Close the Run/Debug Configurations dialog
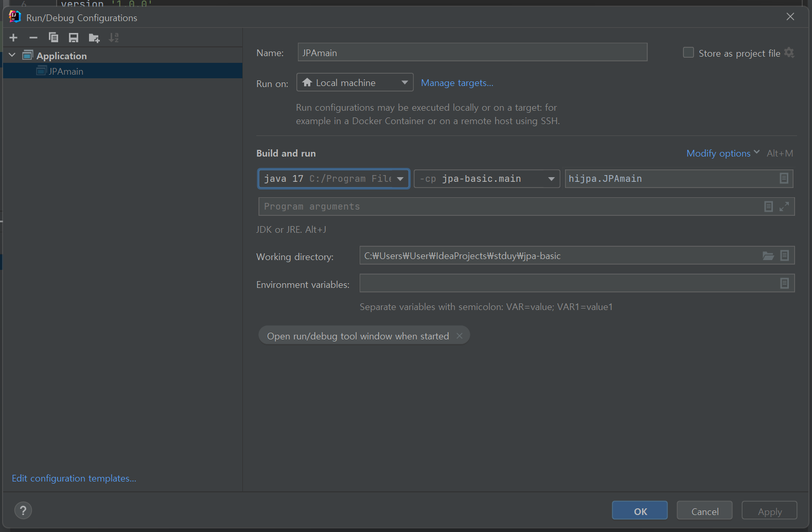This screenshot has height=532, width=812. (790, 17)
